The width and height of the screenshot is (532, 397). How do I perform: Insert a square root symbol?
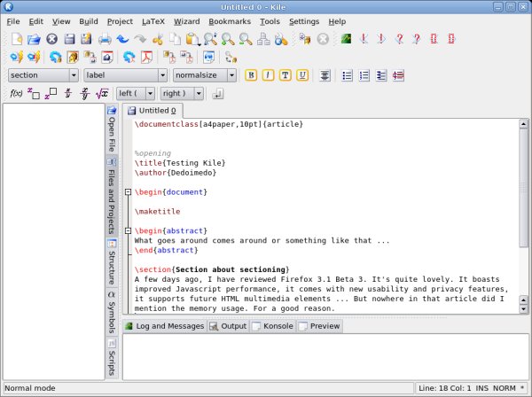[x=102, y=93]
